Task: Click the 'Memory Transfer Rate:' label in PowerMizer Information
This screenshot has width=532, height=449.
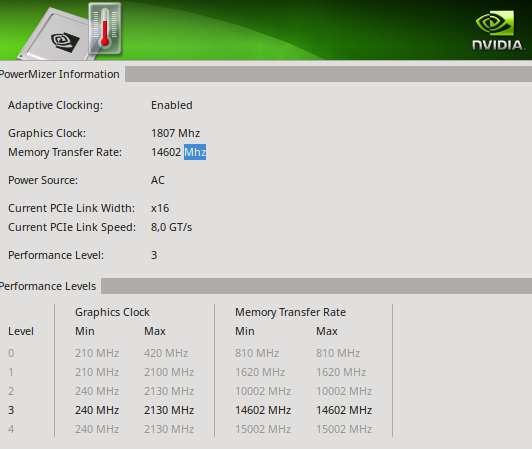Action: tap(65, 152)
